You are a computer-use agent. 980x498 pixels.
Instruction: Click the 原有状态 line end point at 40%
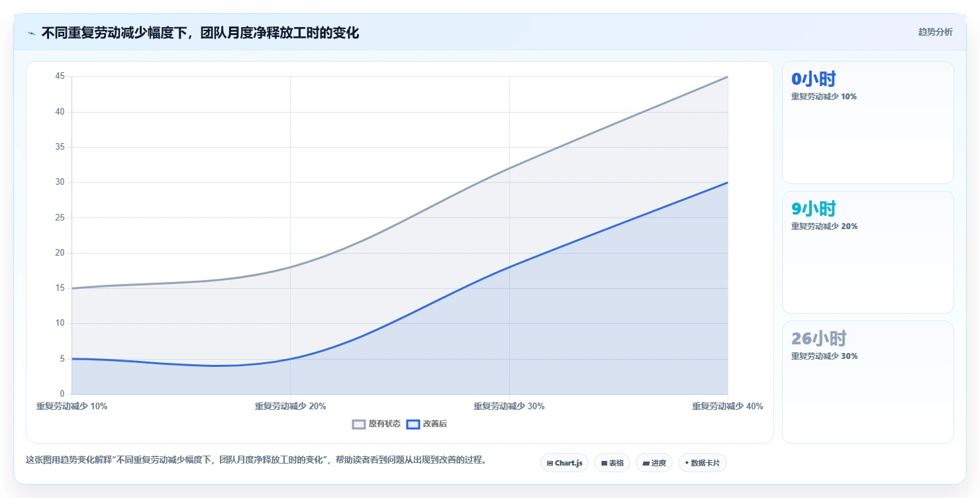728,77
